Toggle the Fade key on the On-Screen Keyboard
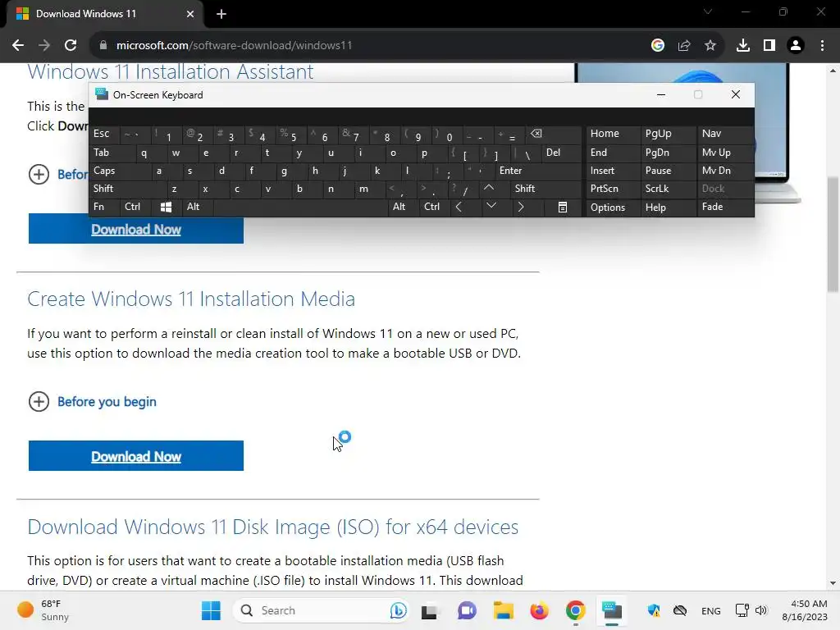The width and height of the screenshot is (840, 630). tap(725, 208)
